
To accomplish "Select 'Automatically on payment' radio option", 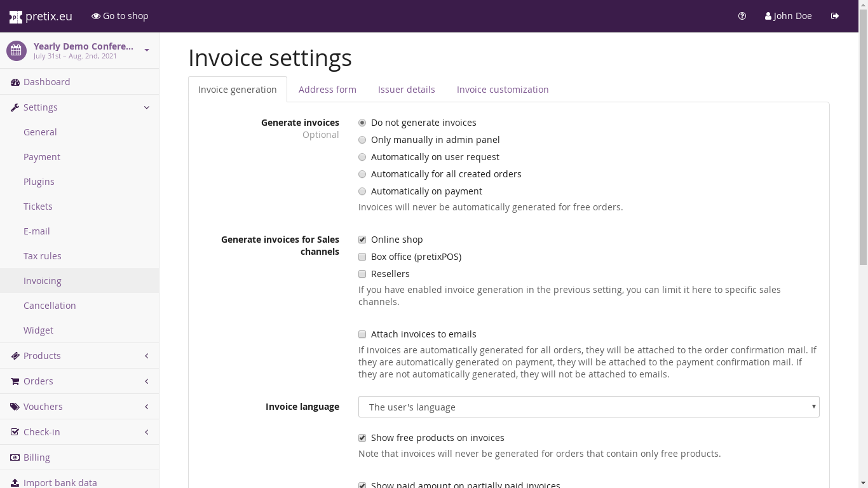I will click(362, 191).
